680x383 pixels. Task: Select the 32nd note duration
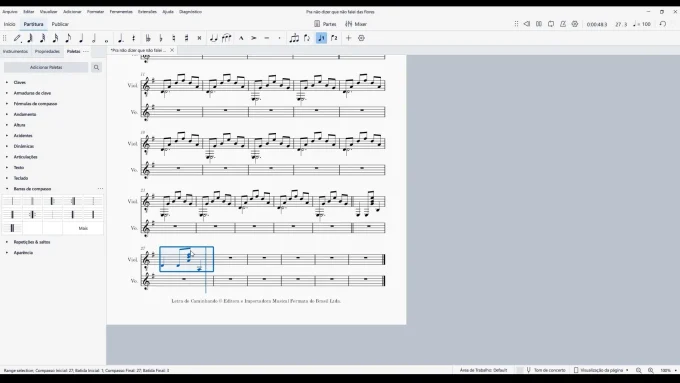(x=42, y=38)
